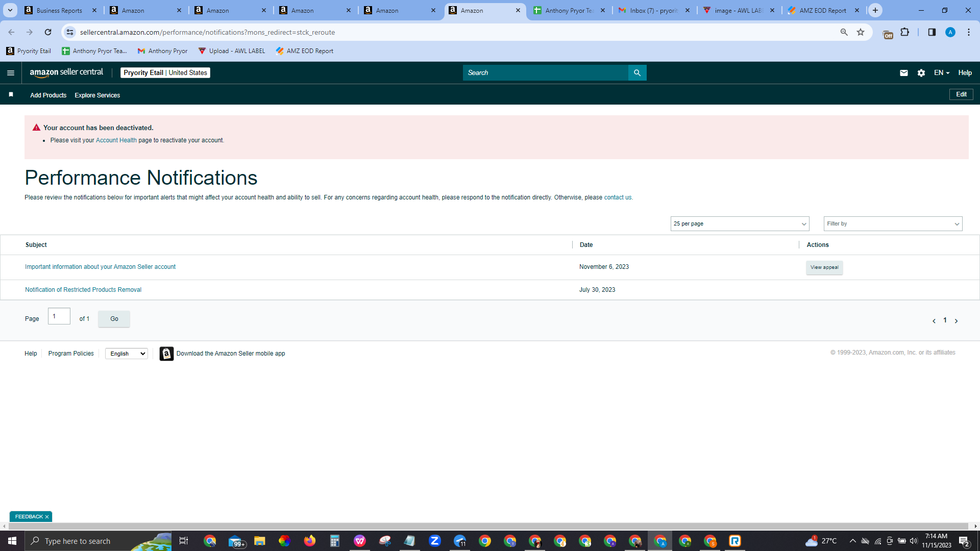Open the Add Products menu item
The image size is (980, 551).
coord(48,95)
